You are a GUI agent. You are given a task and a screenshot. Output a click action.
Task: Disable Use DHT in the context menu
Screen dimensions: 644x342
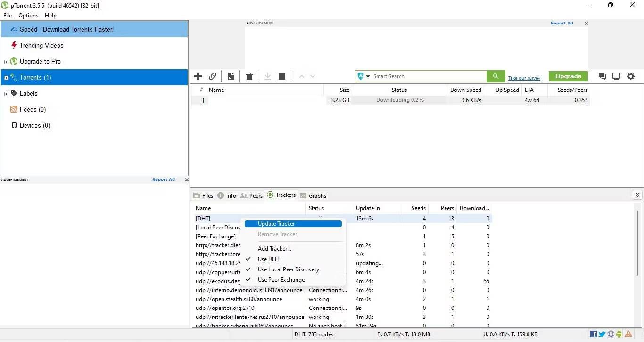pyautogui.click(x=268, y=259)
